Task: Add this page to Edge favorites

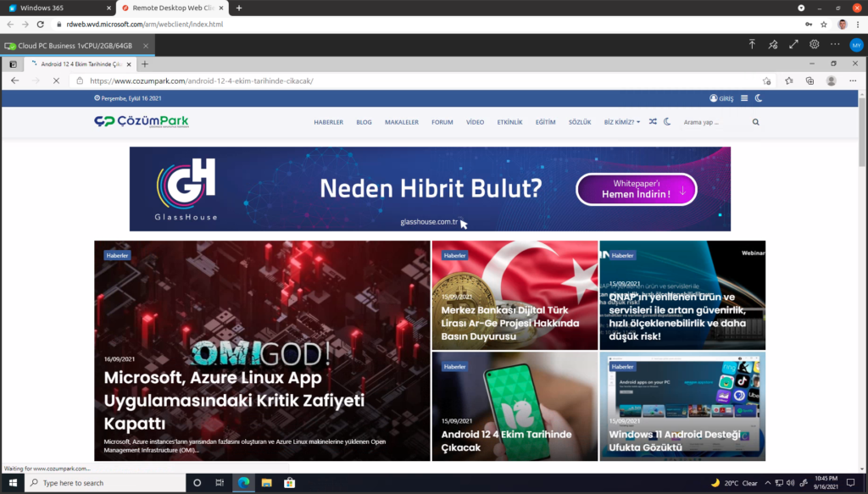Action: 766,80
